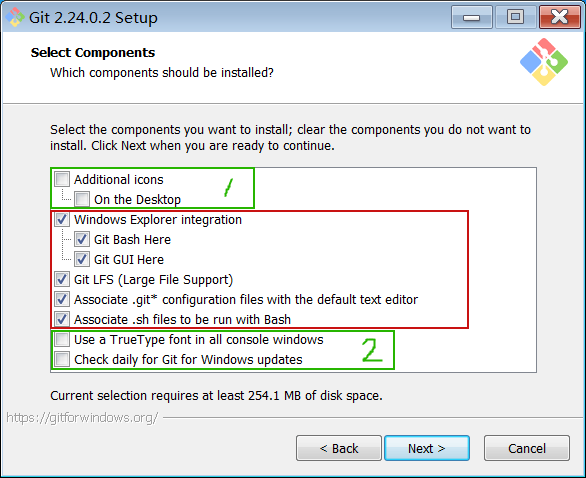Uncheck Windows Explorer integration
The width and height of the screenshot is (586, 478).
(x=62, y=219)
